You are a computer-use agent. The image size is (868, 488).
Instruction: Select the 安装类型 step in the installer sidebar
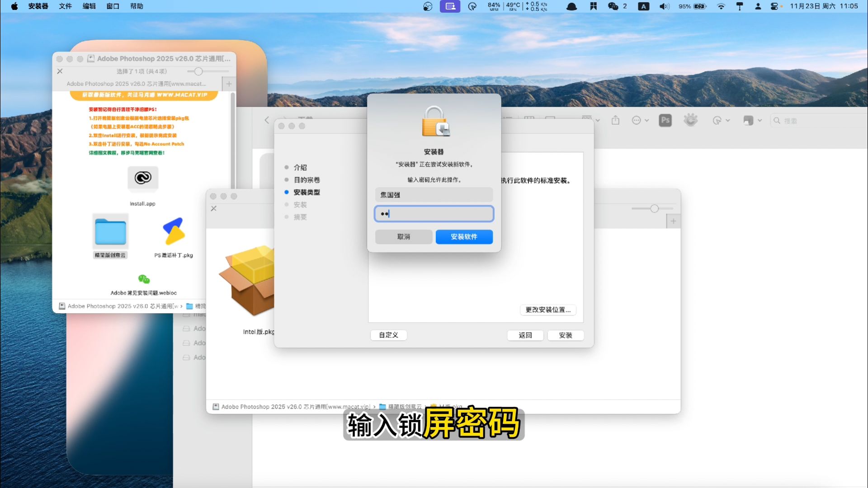[x=307, y=192]
